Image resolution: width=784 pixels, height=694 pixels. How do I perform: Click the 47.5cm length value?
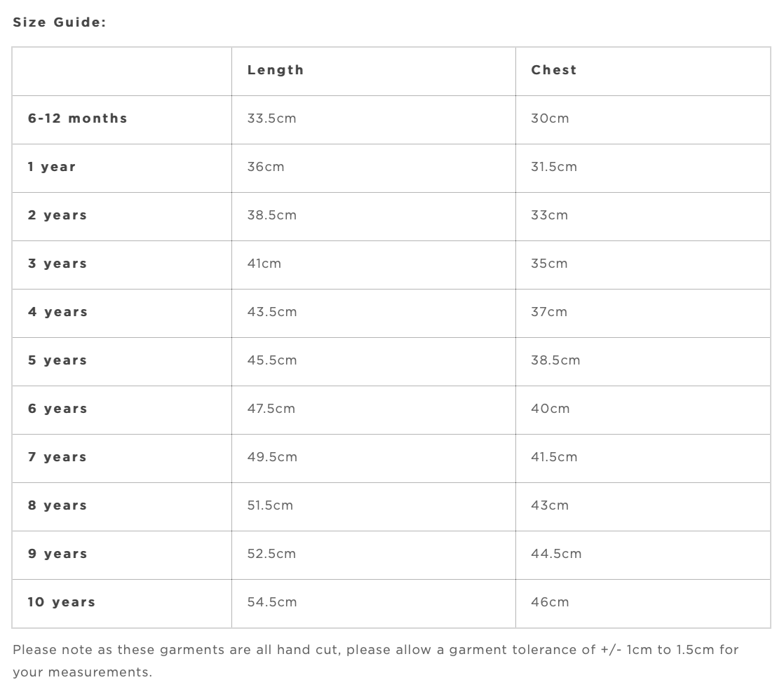pyautogui.click(x=271, y=409)
